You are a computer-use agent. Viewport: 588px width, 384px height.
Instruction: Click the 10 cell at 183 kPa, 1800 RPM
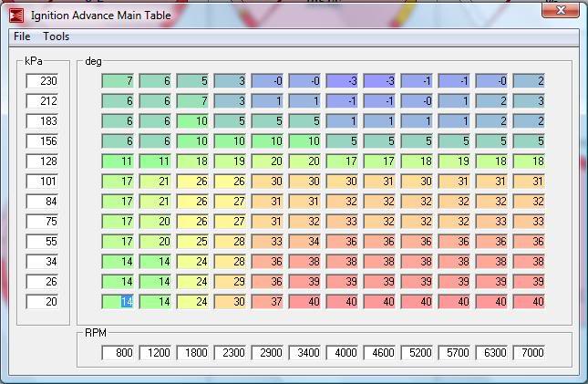[x=192, y=121]
